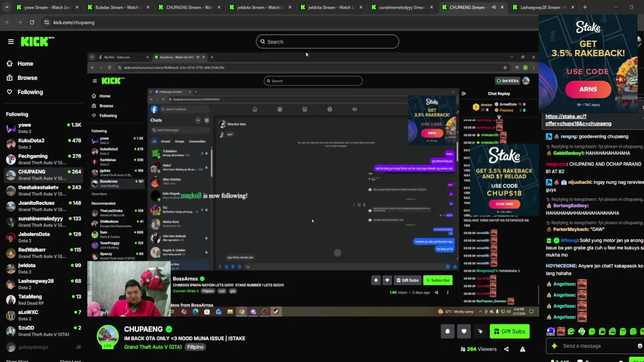Open KukuDota2 channel in Following list
Screen dimensions: 644x362
(x=43, y=143)
